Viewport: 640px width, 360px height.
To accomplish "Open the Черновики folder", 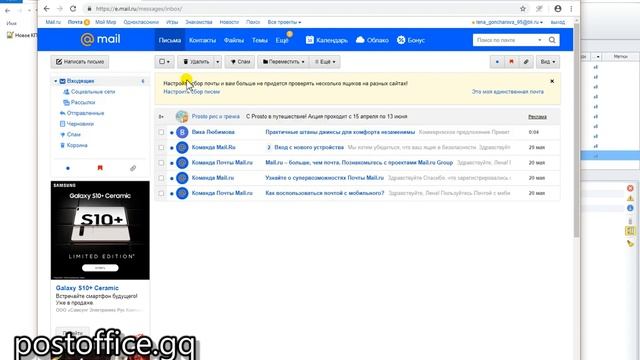I will click(80, 124).
